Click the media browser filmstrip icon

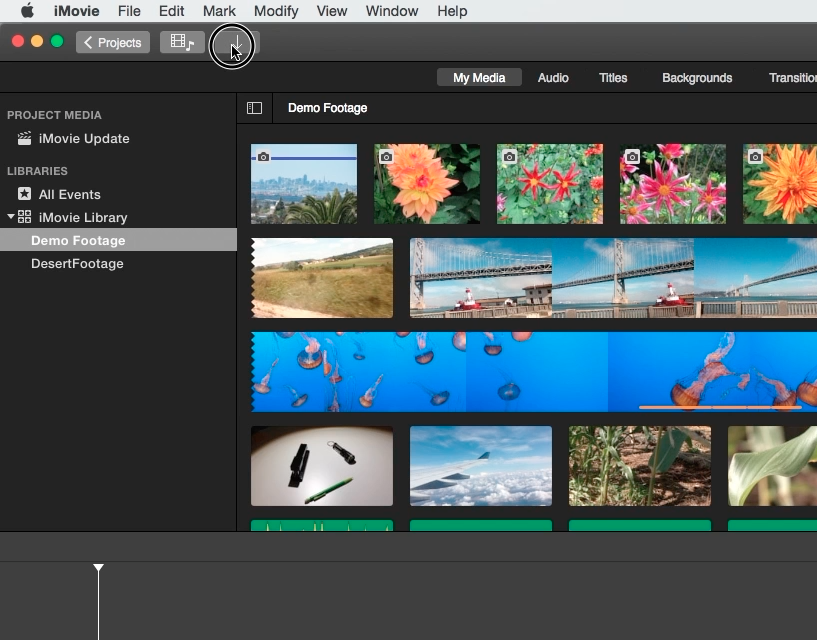(182, 43)
